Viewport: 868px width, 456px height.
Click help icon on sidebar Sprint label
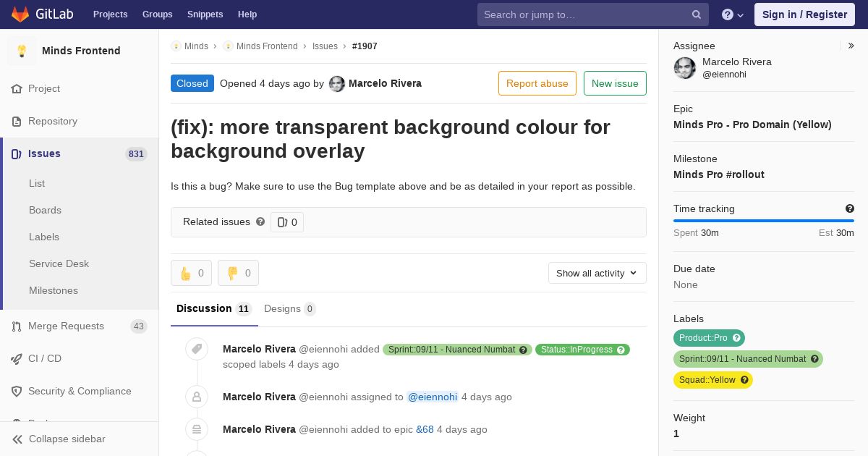(814, 359)
